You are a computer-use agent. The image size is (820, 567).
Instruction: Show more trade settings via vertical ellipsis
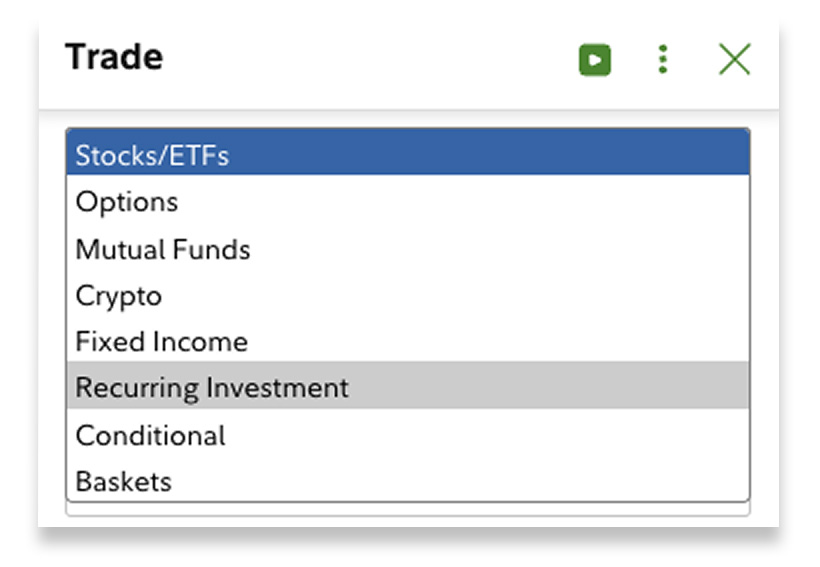663,60
